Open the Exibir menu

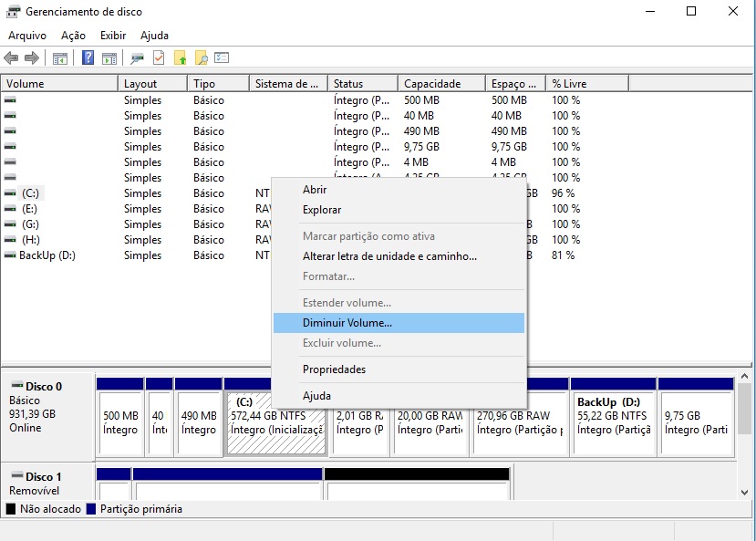click(x=113, y=36)
